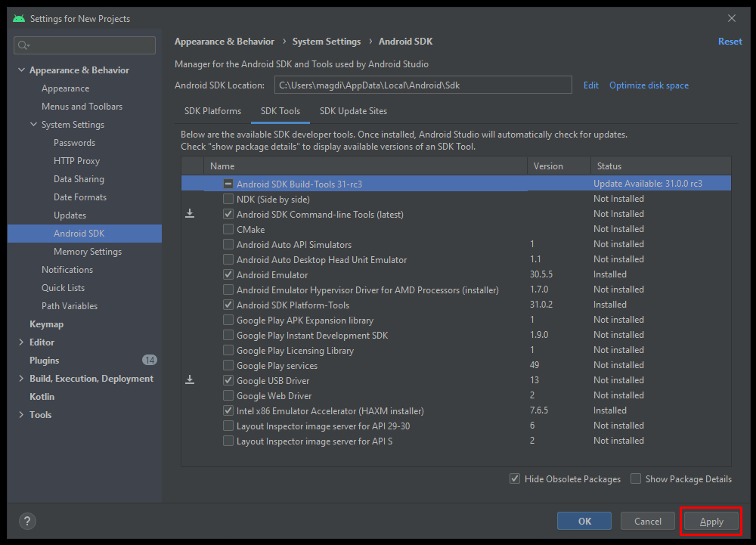Select Google Play APK Expansion library row
The height and width of the screenshot is (545, 756).
pyautogui.click(x=456, y=320)
